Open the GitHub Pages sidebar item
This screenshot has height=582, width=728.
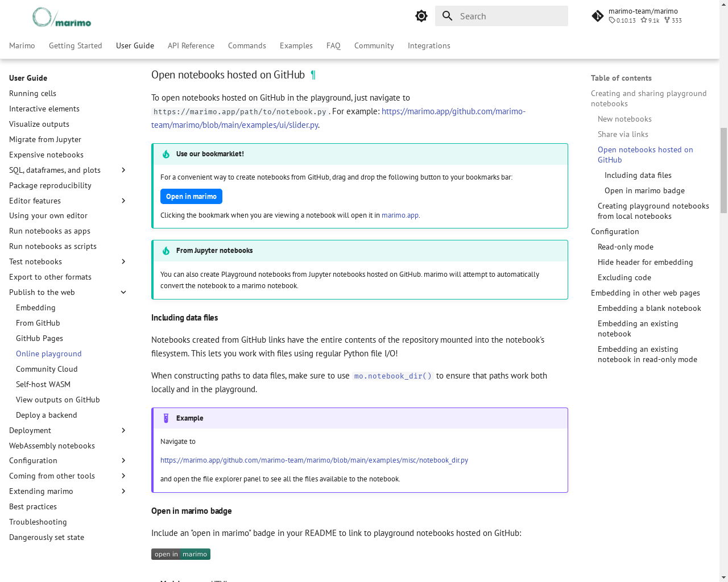pos(39,338)
